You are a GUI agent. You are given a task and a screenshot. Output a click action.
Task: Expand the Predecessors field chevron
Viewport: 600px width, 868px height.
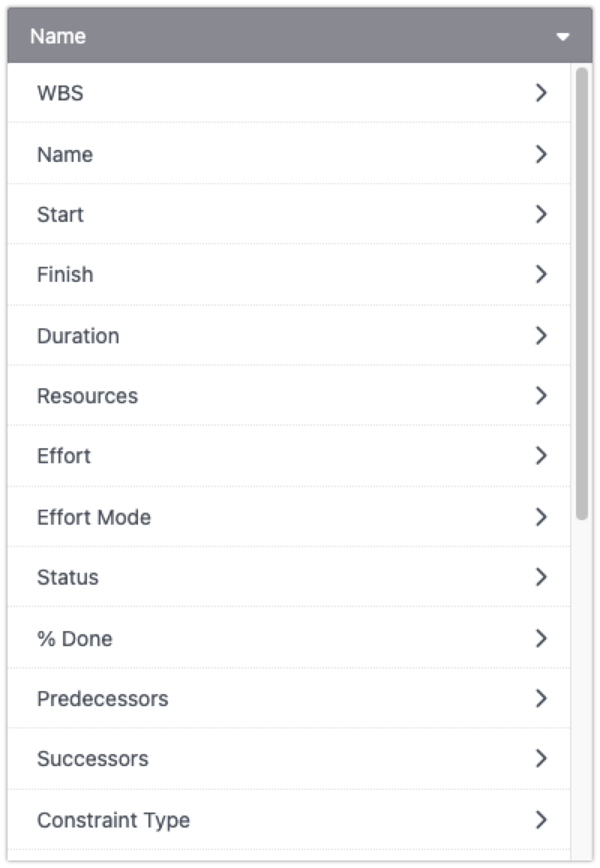click(541, 699)
